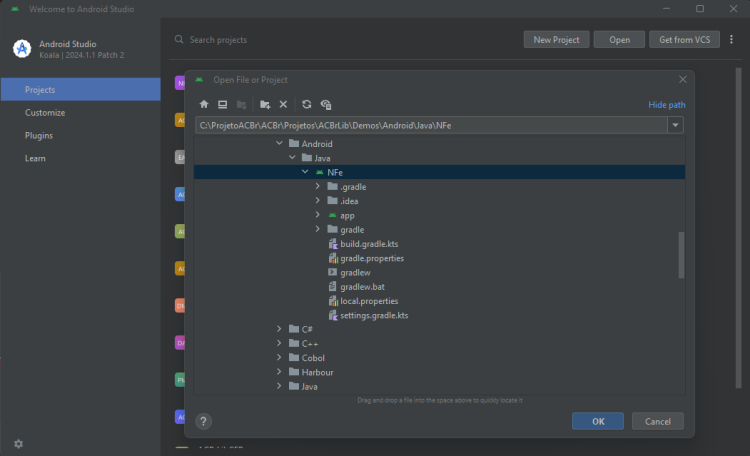The image size is (750, 456).
Task: Open settings gear in Welcome window
Action: tap(19, 444)
